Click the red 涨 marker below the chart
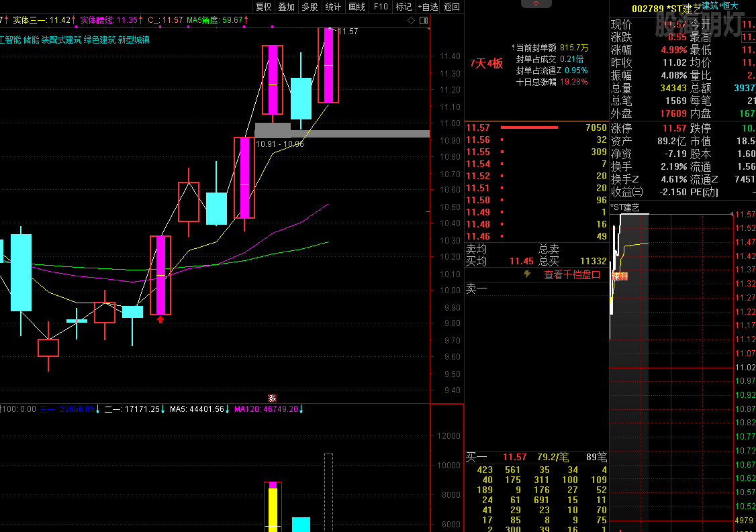This screenshot has width=756, height=532. (272, 397)
